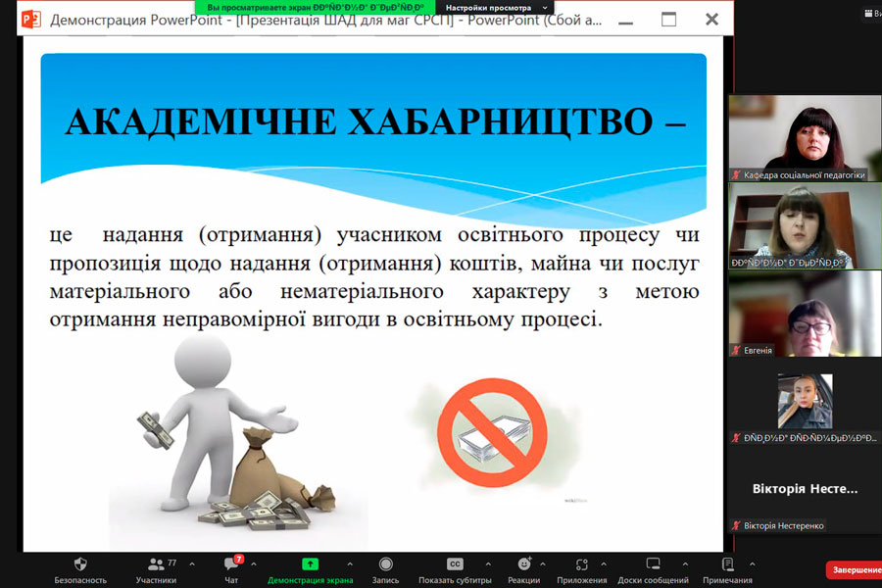Click the PowerPoint app icon in title bar

[31, 20]
